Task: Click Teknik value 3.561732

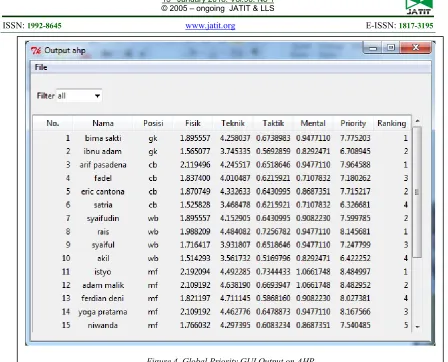Action: click(x=235, y=258)
